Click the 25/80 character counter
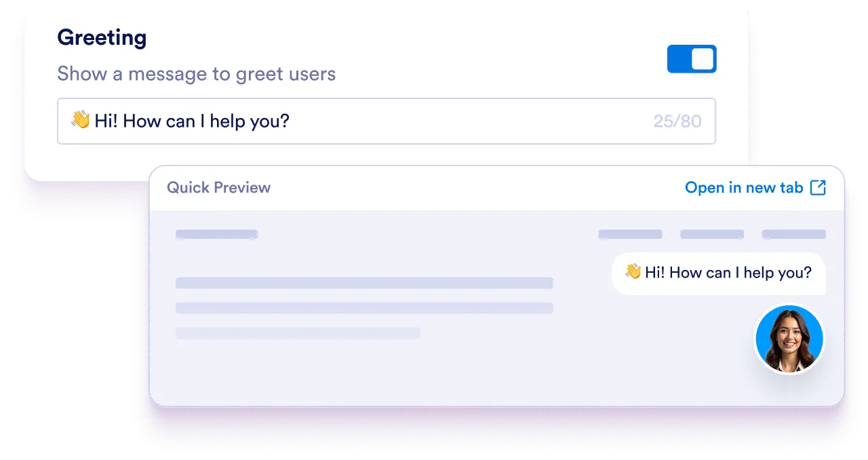 pyautogui.click(x=677, y=122)
